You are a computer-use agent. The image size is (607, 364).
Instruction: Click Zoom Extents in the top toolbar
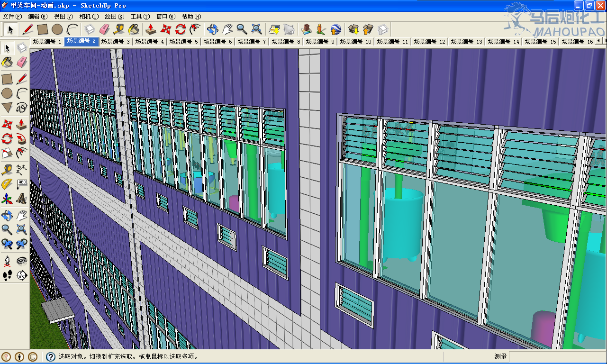coord(256,29)
